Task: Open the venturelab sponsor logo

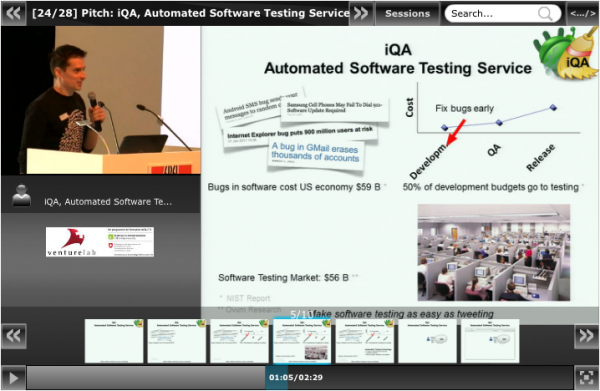Action: [100, 242]
